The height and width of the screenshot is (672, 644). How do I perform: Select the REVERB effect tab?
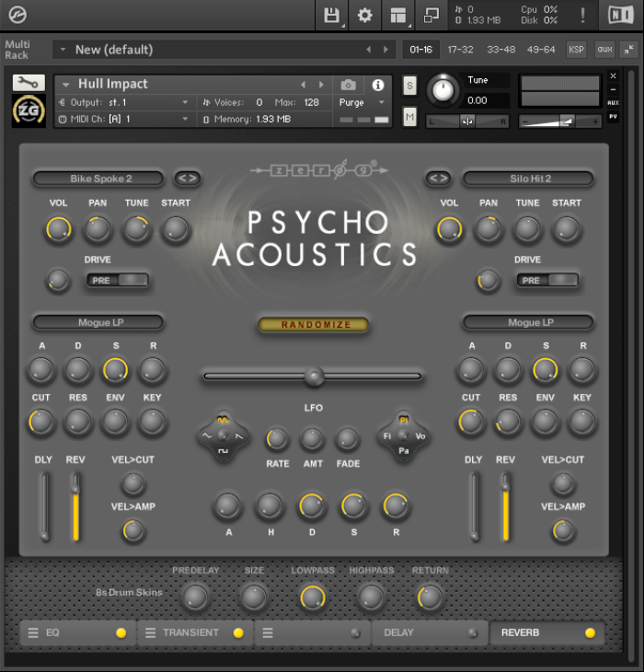tap(546, 632)
